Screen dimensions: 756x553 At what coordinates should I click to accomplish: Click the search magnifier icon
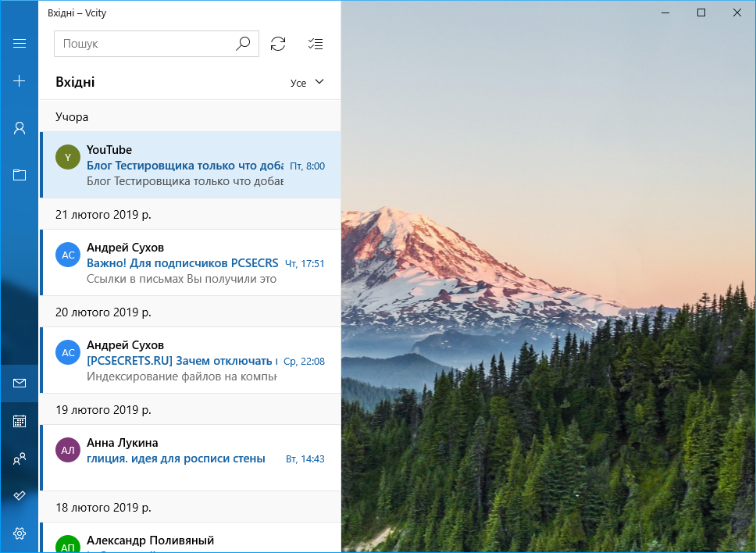click(x=243, y=44)
